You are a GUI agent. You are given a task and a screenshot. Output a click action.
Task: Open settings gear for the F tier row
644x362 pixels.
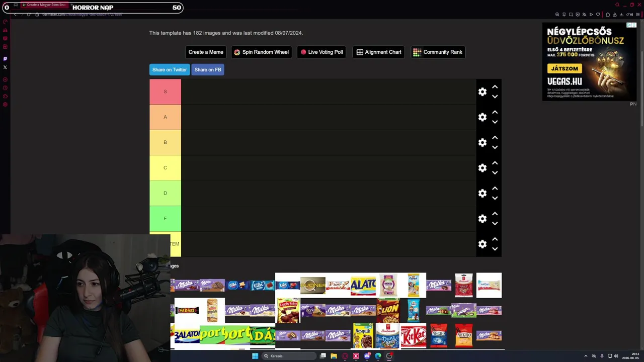point(482,219)
